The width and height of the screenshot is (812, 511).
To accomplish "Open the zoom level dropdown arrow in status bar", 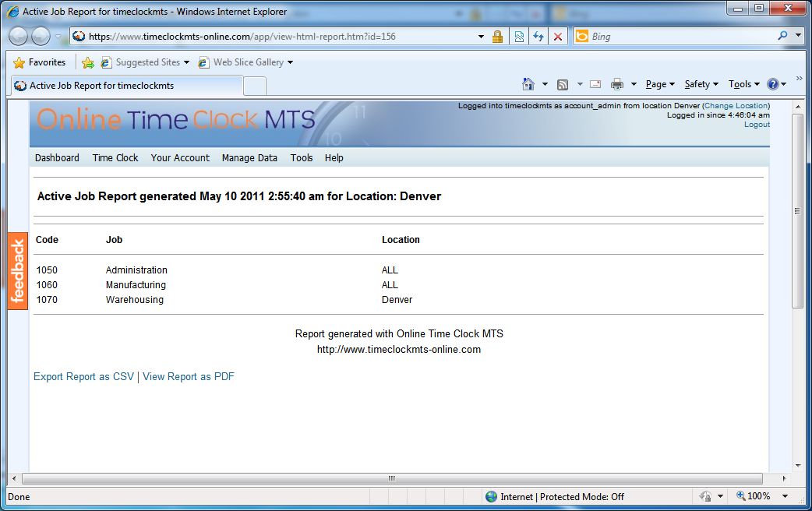I will point(785,496).
